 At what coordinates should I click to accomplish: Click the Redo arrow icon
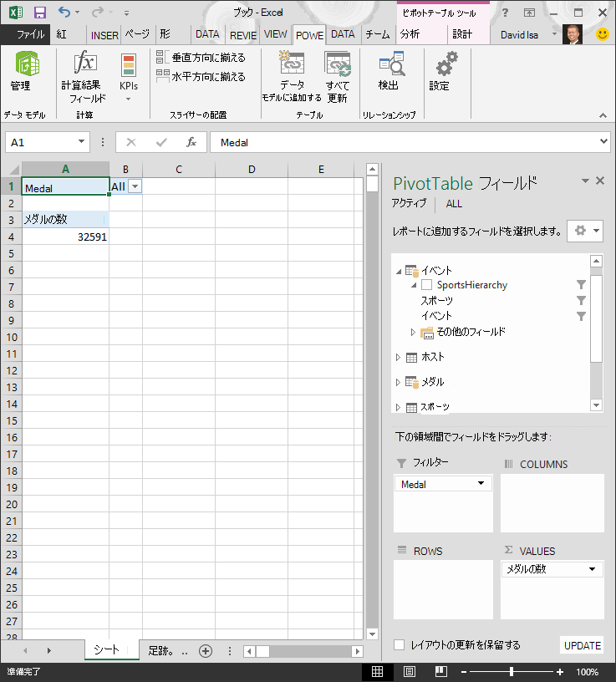[97, 13]
